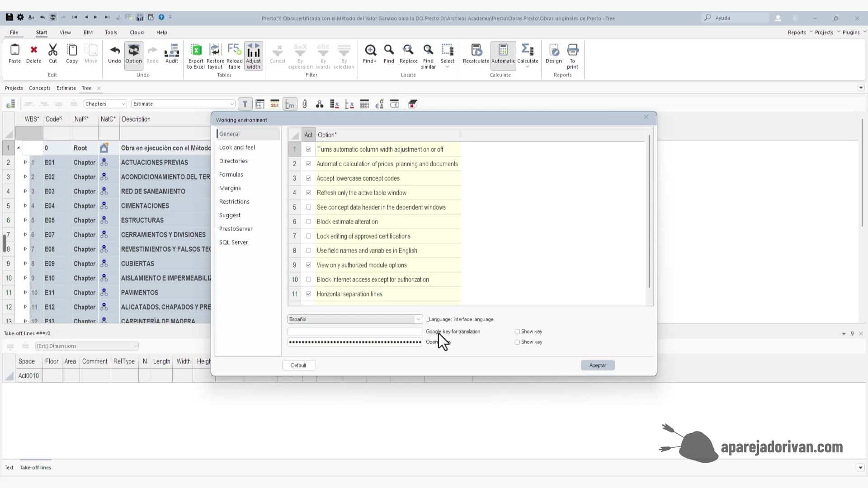Viewport: 868px width, 488px height.
Task: Enable Block estimate alteration checkbox
Action: point(308,221)
